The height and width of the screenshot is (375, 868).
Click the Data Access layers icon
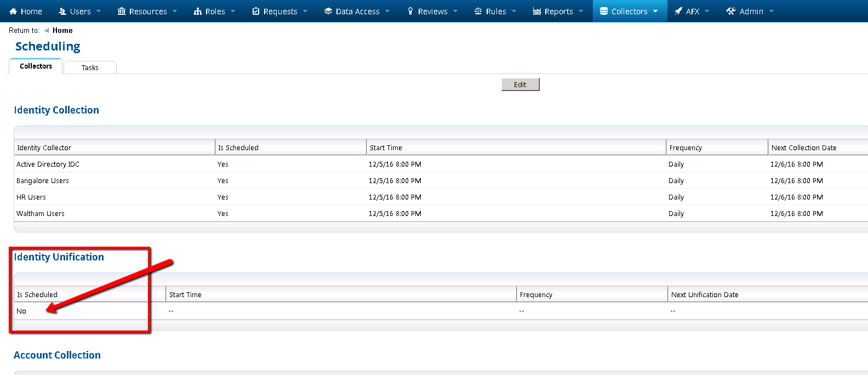click(x=328, y=12)
